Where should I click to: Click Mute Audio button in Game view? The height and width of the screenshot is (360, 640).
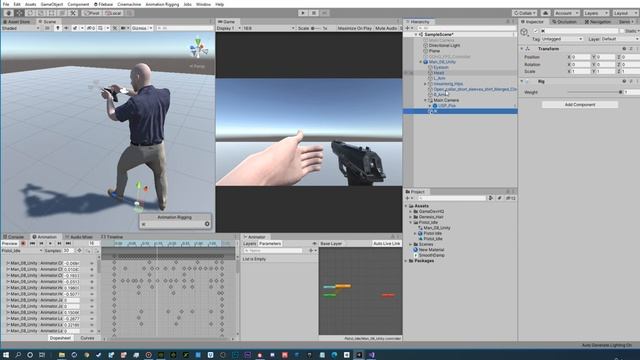386,28
